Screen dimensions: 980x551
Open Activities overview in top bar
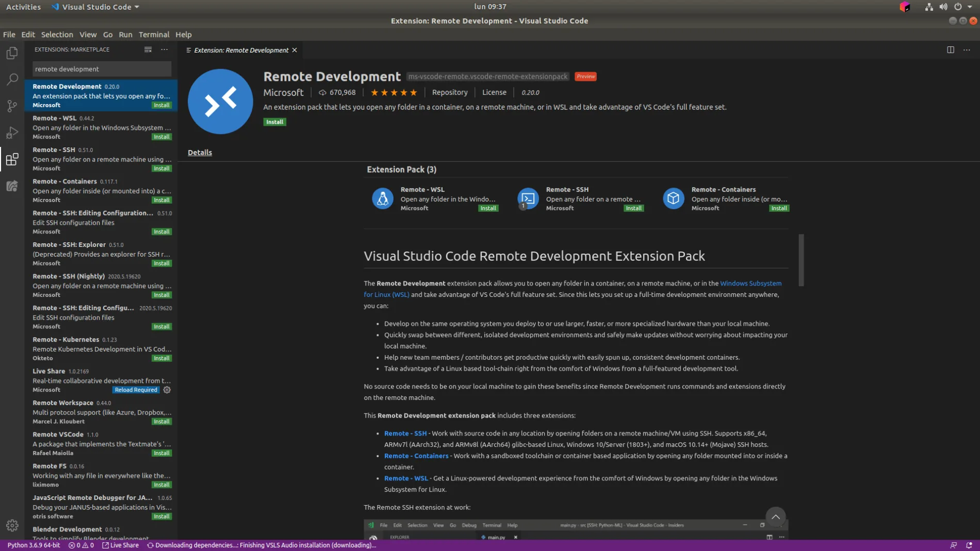tap(23, 7)
